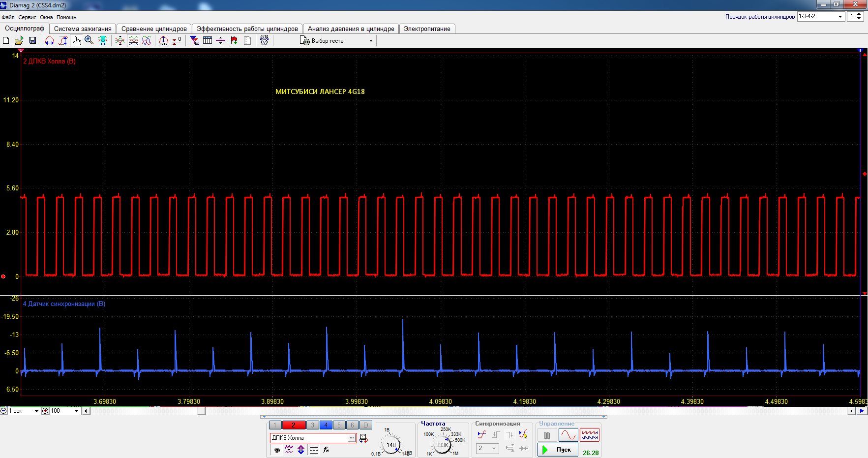
Task: Click the separated stacked waveforms icon
Action: 133,41
